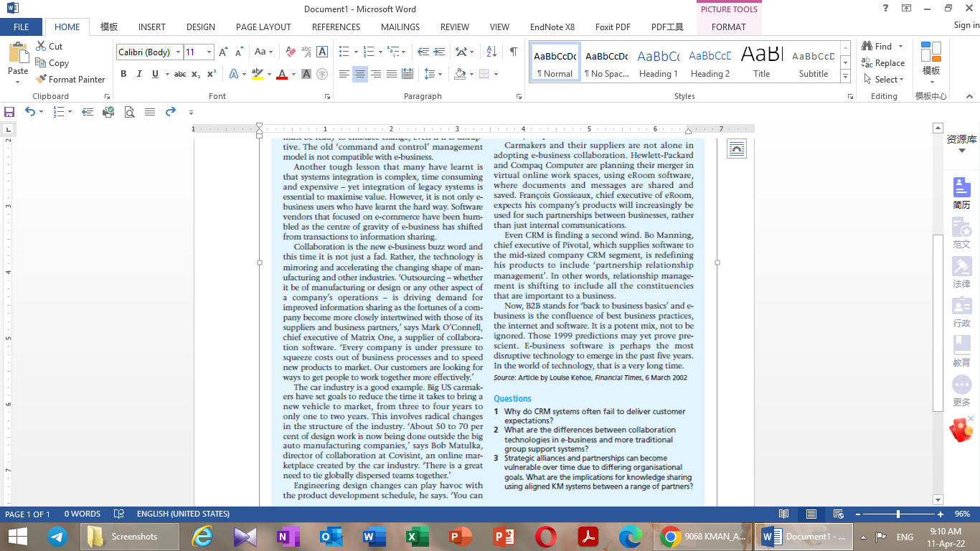Screen dimensions: 980x551
Task: Select the Superscript icon
Action: tap(211, 74)
